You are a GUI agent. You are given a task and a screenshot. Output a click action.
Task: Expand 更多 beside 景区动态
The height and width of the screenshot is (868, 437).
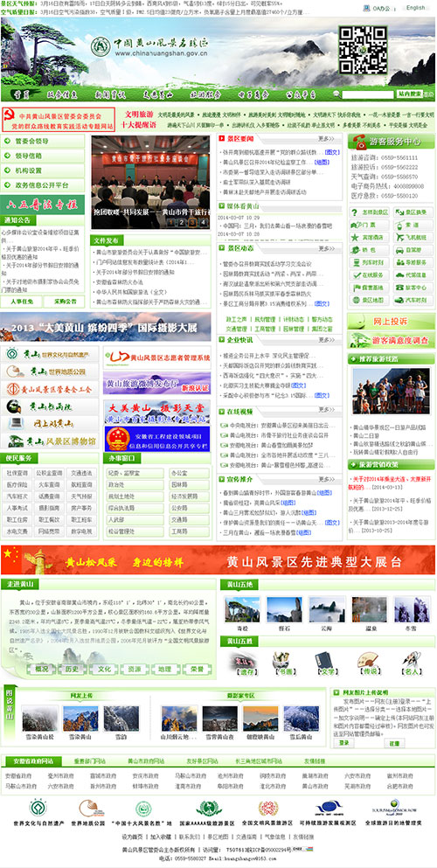point(326,248)
